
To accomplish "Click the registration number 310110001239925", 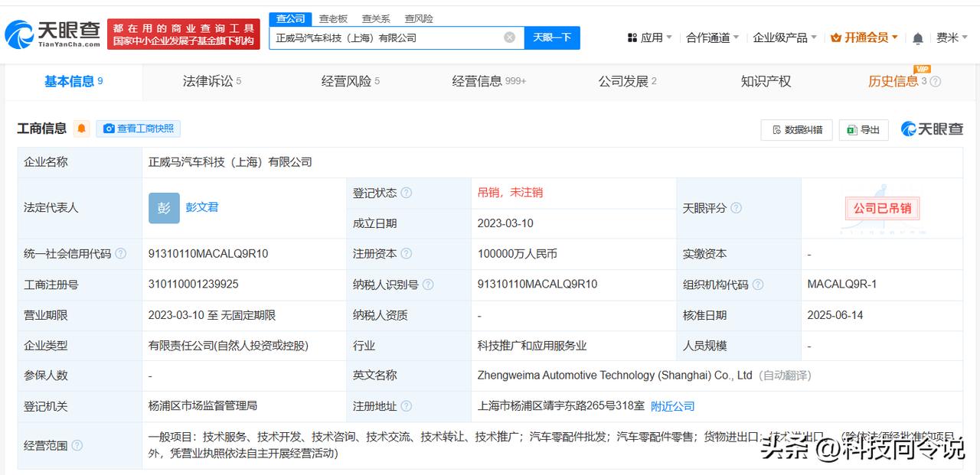I will pos(194,284).
